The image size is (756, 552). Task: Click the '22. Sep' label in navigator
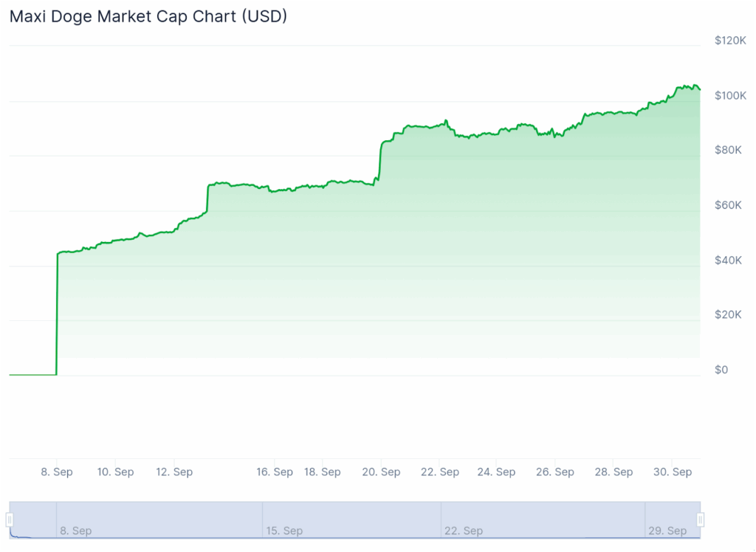pos(464,531)
